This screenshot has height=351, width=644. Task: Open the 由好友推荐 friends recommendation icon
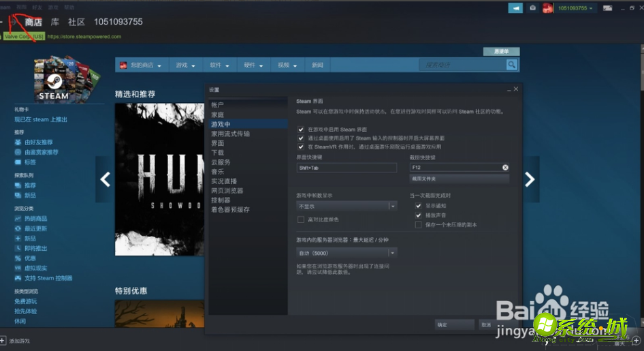(x=18, y=142)
